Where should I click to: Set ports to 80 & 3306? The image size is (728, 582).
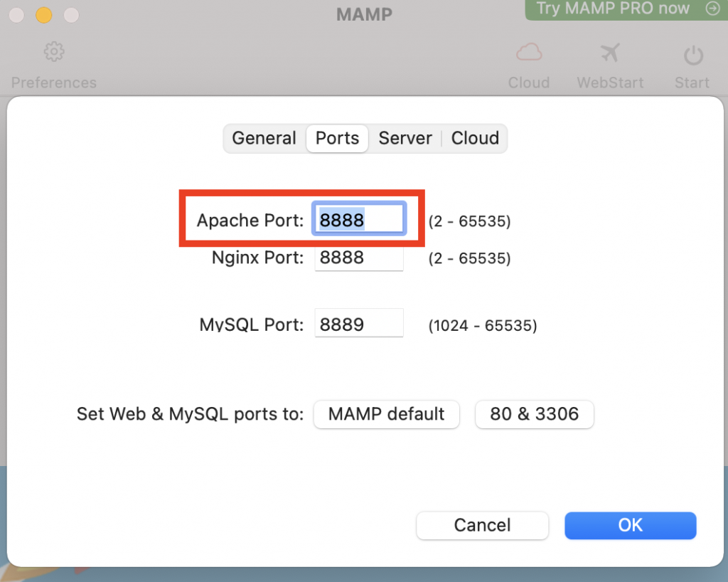click(535, 414)
